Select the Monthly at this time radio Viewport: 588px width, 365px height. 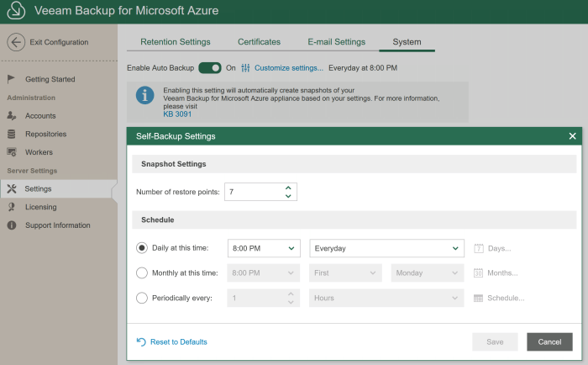(x=142, y=273)
